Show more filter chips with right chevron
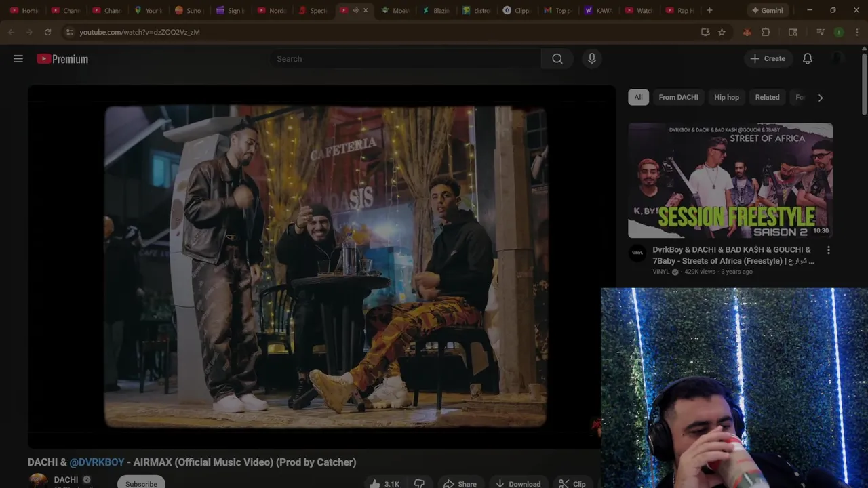868x488 pixels. point(821,98)
